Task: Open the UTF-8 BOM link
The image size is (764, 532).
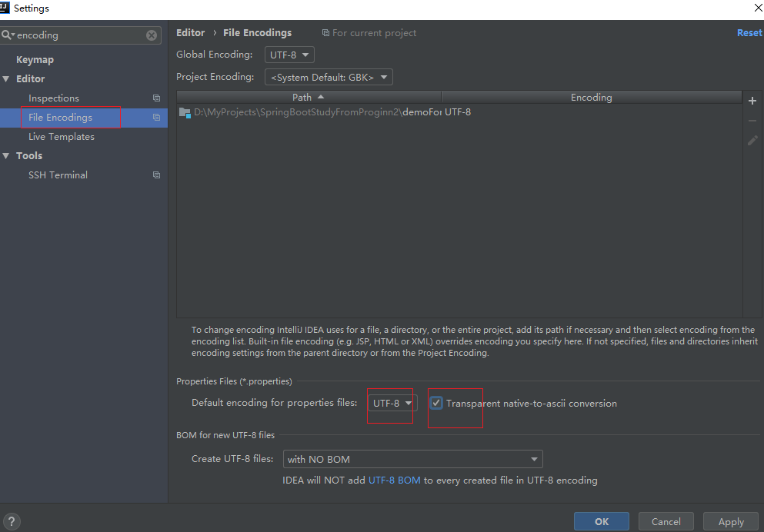Action: tap(394, 480)
